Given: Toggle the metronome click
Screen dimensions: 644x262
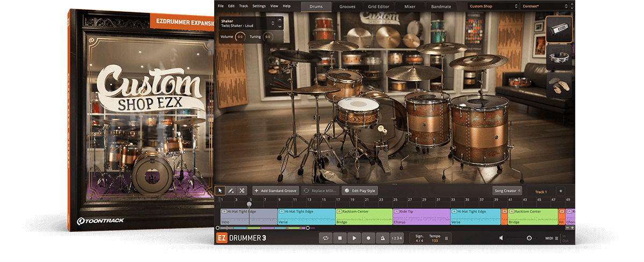Looking at the screenshot, I should click(x=382, y=238).
